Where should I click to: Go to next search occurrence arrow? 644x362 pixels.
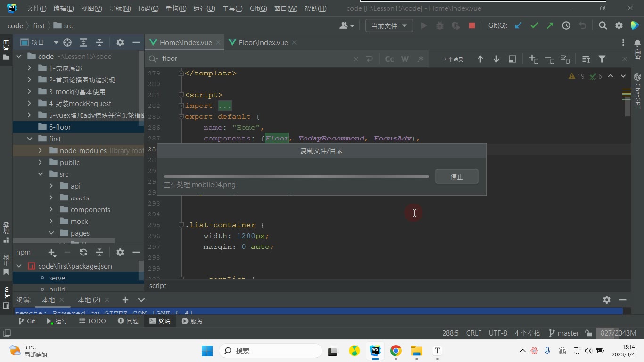coord(496,59)
